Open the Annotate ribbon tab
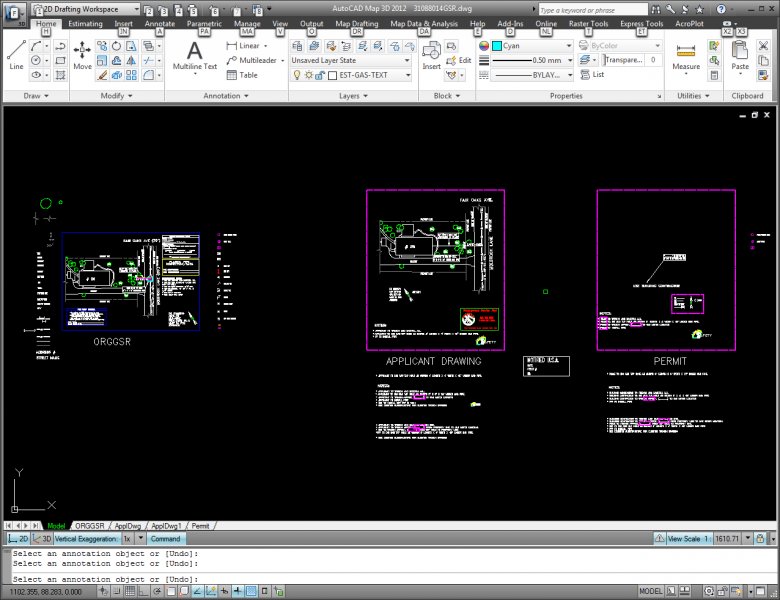The width and height of the screenshot is (780, 600). (x=159, y=22)
